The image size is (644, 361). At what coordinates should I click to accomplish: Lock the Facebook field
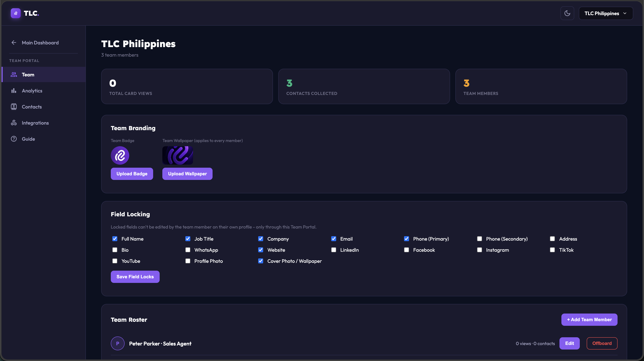coord(407,250)
